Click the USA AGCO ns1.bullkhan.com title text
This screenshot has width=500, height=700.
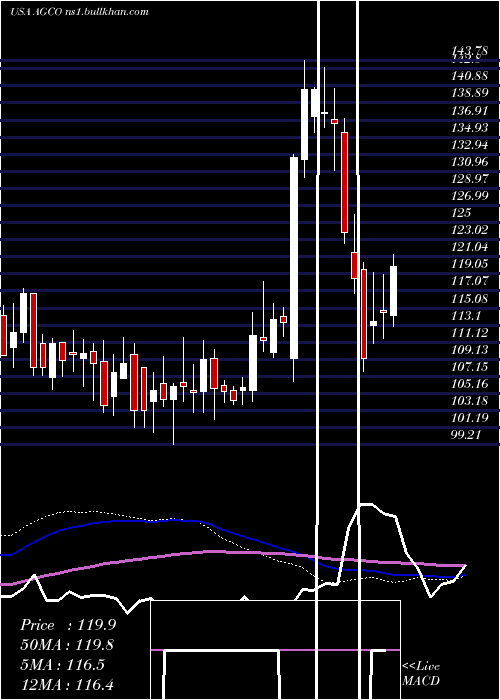point(79,12)
